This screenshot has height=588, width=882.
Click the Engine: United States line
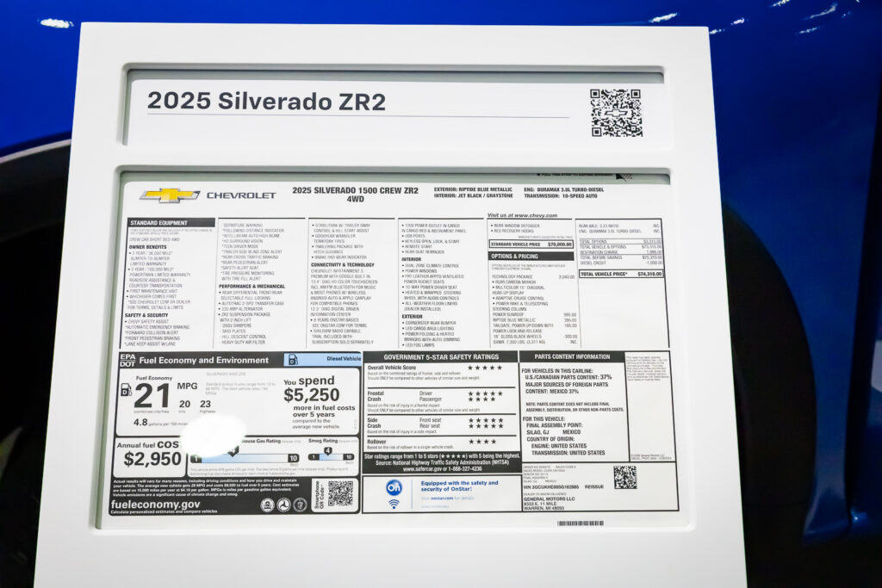558,446
